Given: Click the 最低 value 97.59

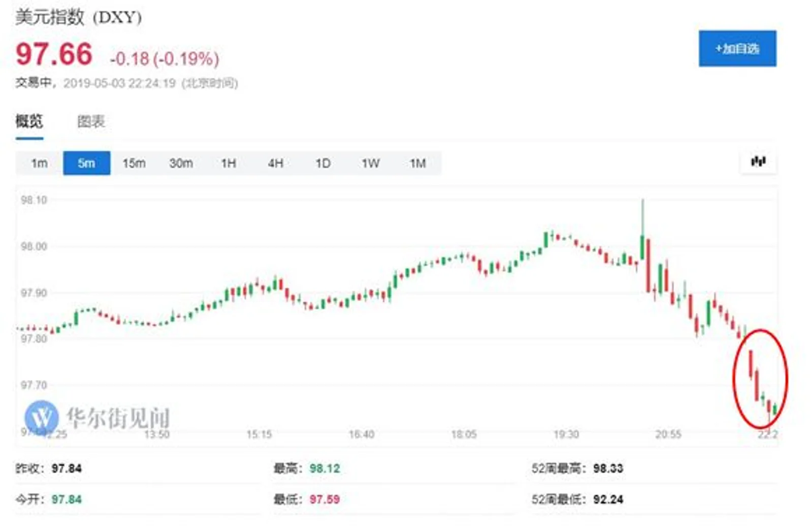Looking at the screenshot, I should coord(324,499).
